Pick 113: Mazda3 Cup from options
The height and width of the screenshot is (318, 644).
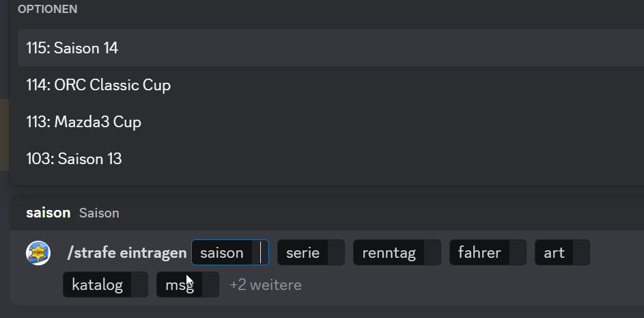(84, 122)
